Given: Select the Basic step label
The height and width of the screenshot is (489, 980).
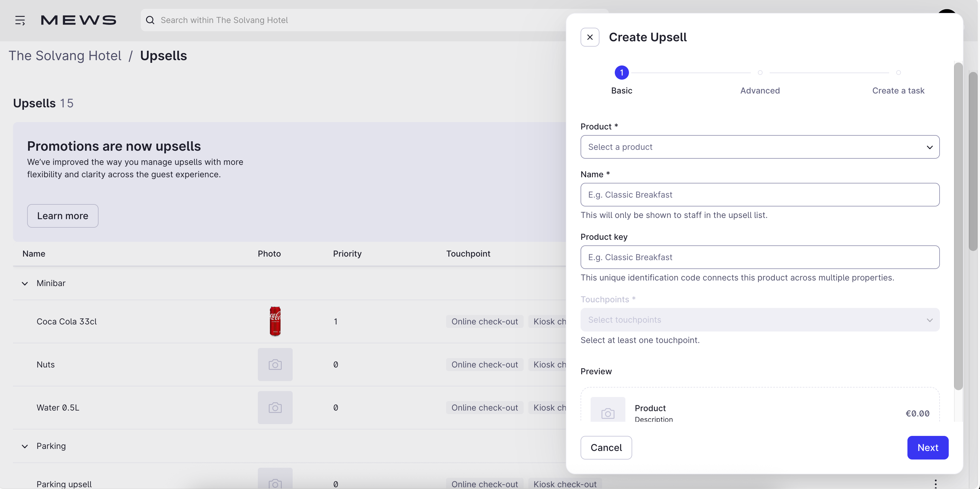Looking at the screenshot, I should click(x=622, y=91).
